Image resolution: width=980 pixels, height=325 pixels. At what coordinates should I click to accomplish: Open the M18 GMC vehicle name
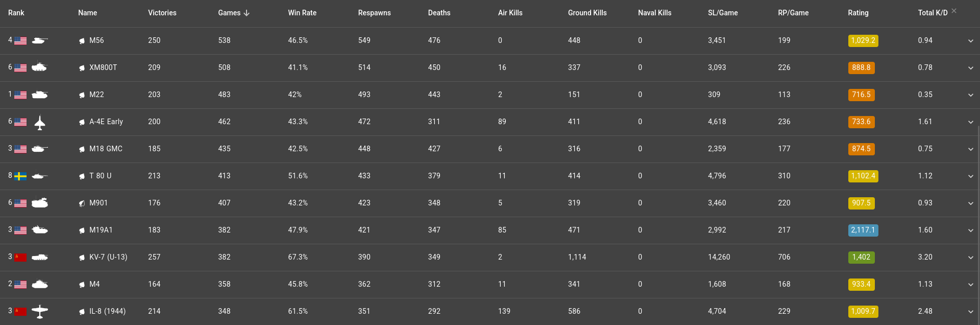tap(106, 149)
